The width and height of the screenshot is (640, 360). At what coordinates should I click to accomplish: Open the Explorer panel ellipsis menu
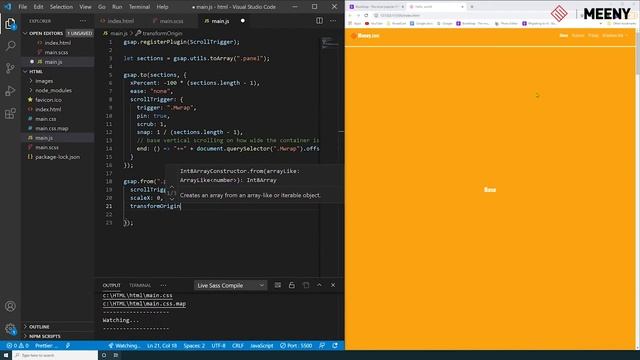click(83, 21)
